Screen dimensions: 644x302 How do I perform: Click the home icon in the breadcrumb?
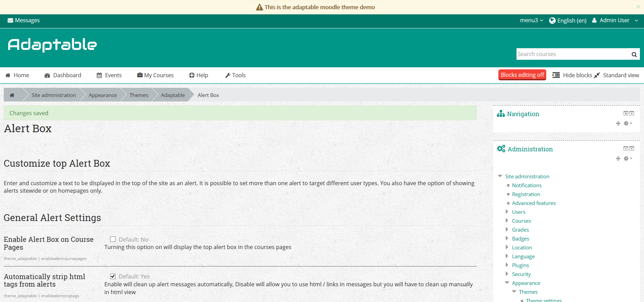(12, 95)
